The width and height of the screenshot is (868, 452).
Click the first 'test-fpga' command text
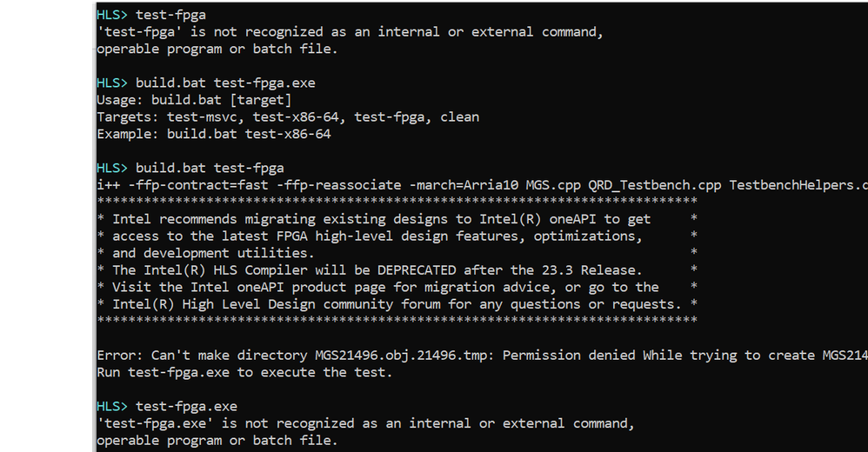[x=170, y=15]
